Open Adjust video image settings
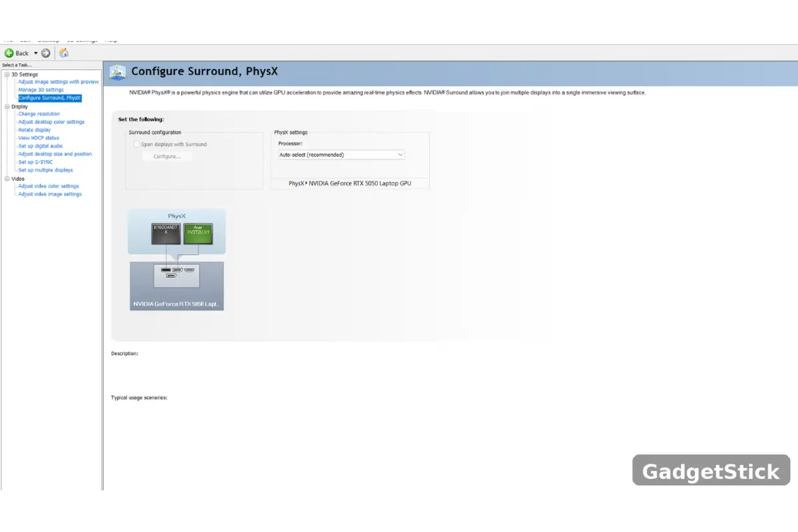This screenshot has width=798, height=532. click(x=50, y=194)
